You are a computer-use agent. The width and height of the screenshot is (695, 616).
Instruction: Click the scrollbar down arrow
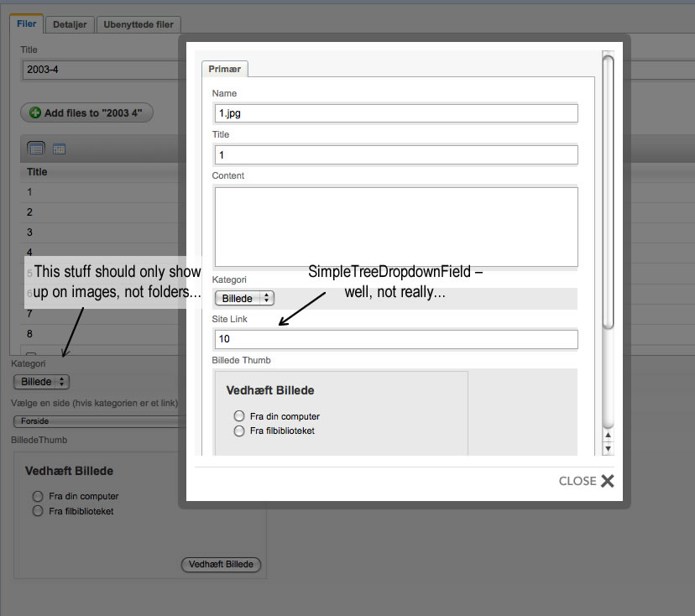[x=608, y=448]
